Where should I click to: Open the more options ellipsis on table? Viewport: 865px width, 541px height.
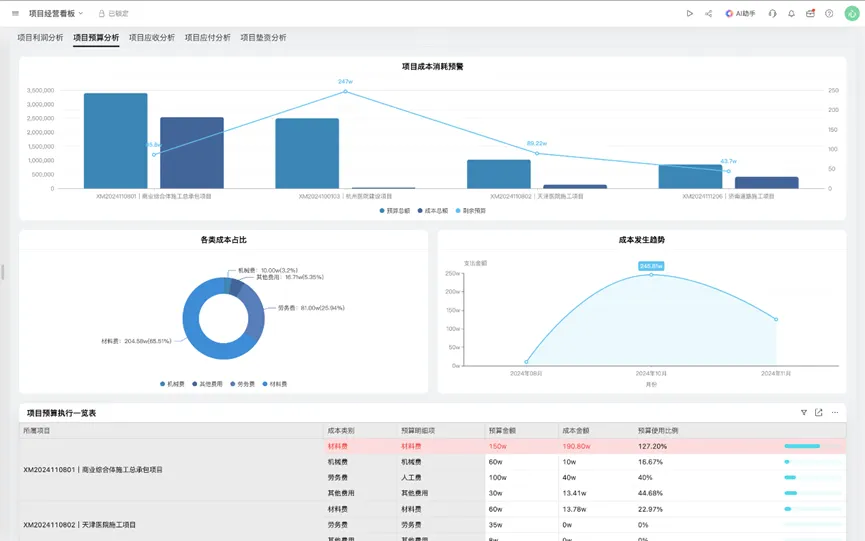coord(835,412)
